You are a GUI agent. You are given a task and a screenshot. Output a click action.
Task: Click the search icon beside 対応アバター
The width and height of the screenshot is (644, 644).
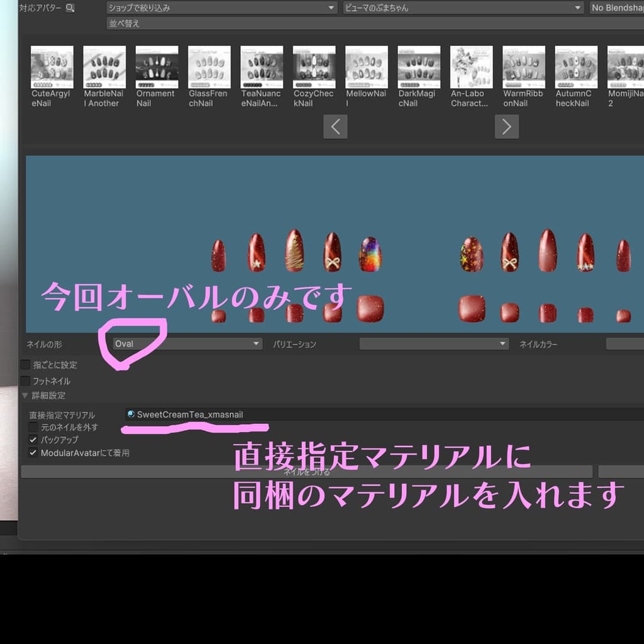(x=70, y=8)
